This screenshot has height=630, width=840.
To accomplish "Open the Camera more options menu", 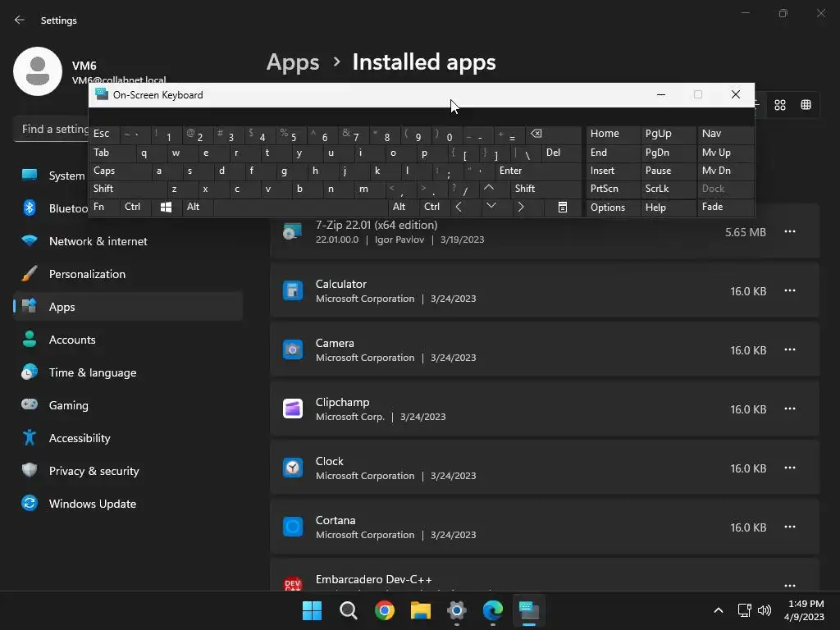I will tap(790, 349).
